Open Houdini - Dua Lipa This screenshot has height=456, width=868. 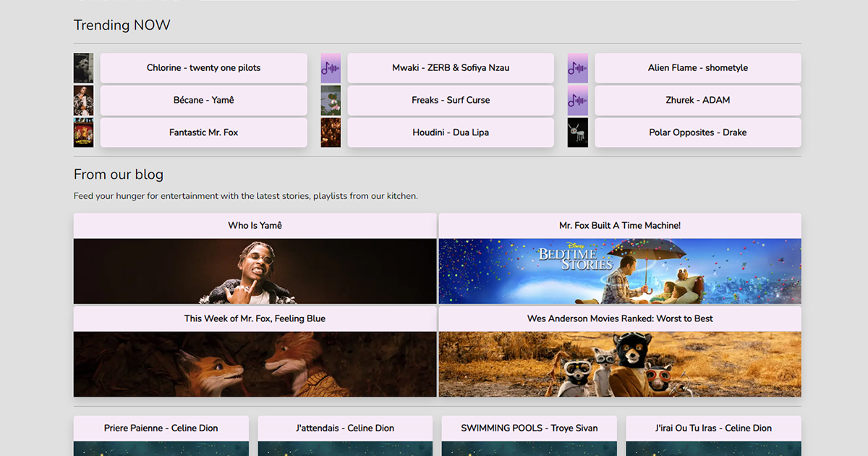point(451,132)
